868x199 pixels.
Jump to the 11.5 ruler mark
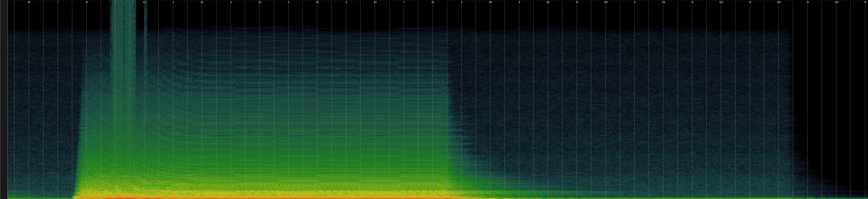663,2
